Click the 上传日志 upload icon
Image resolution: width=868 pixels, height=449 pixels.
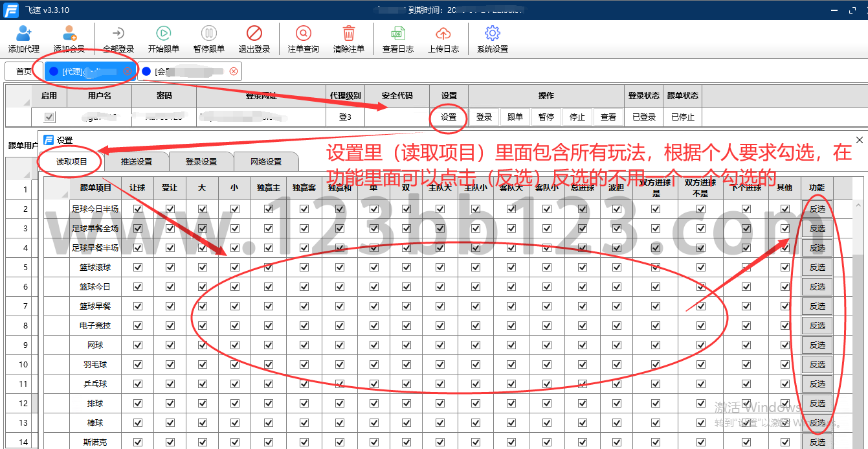coord(443,34)
